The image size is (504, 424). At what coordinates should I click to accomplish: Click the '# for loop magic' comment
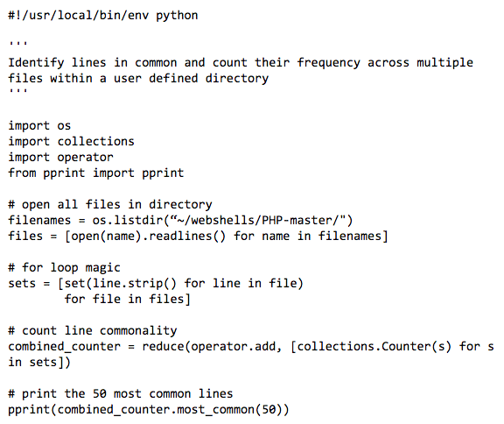64,268
